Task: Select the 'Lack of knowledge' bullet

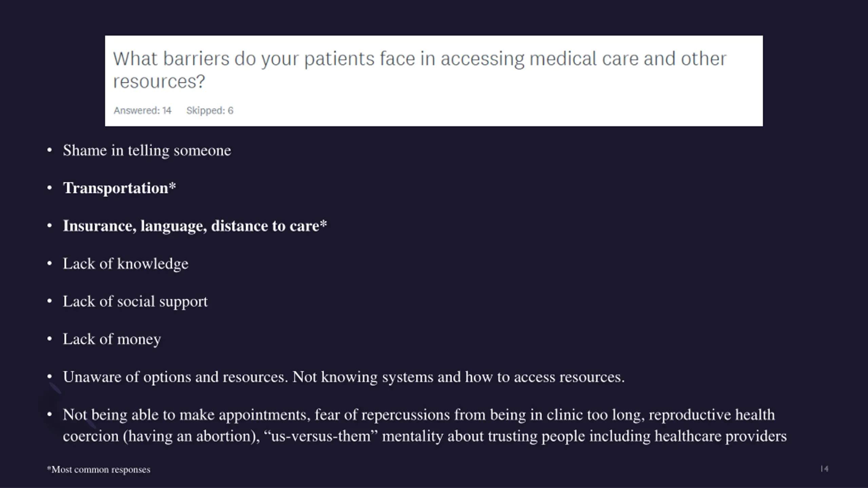Action: [x=125, y=264]
